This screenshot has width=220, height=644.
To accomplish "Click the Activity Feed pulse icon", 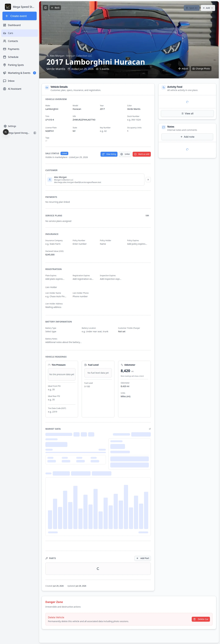I will click(164, 87).
